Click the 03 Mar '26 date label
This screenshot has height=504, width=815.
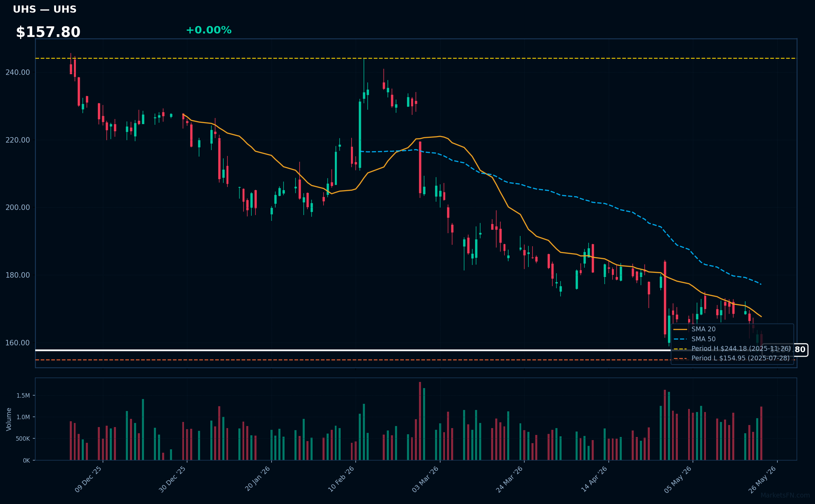[x=425, y=479]
